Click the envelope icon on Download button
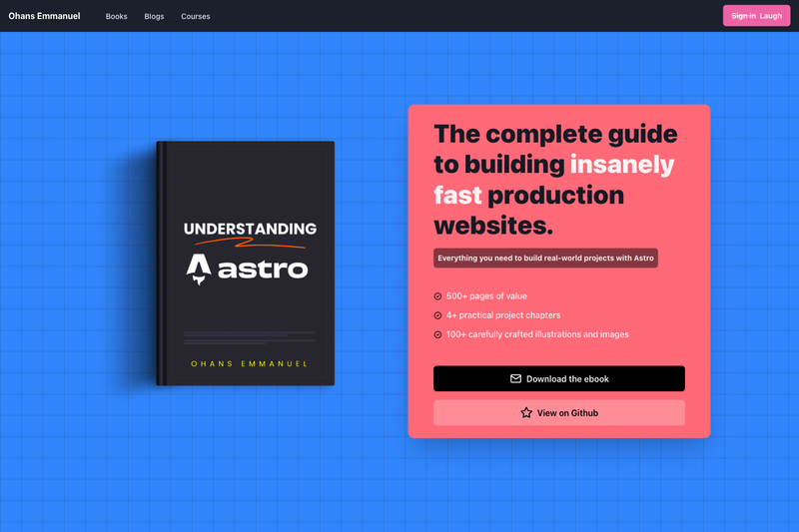 pyautogui.click(x=515, y=378)
